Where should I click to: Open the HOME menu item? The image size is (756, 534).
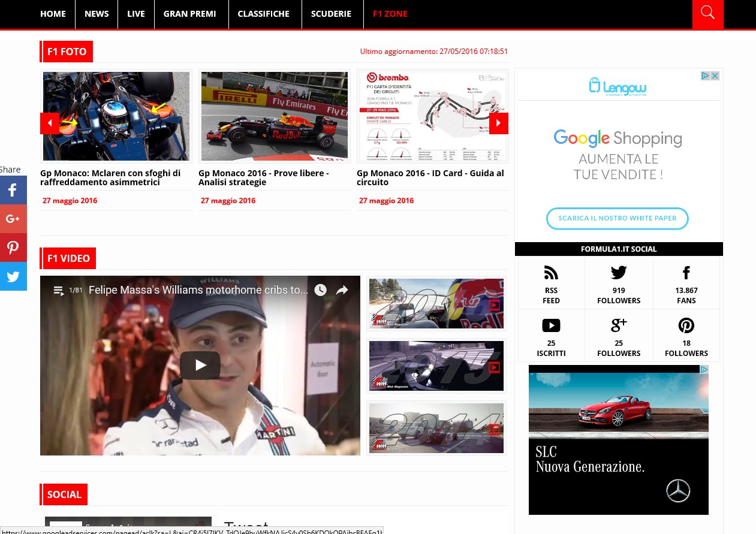coord(53,14)
